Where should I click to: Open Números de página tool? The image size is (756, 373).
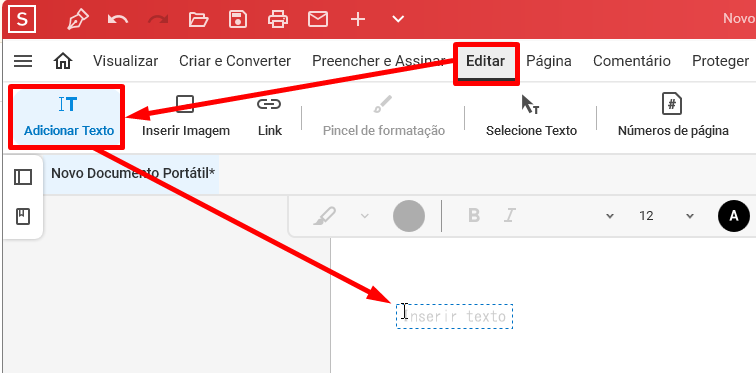tap(673, 117)
